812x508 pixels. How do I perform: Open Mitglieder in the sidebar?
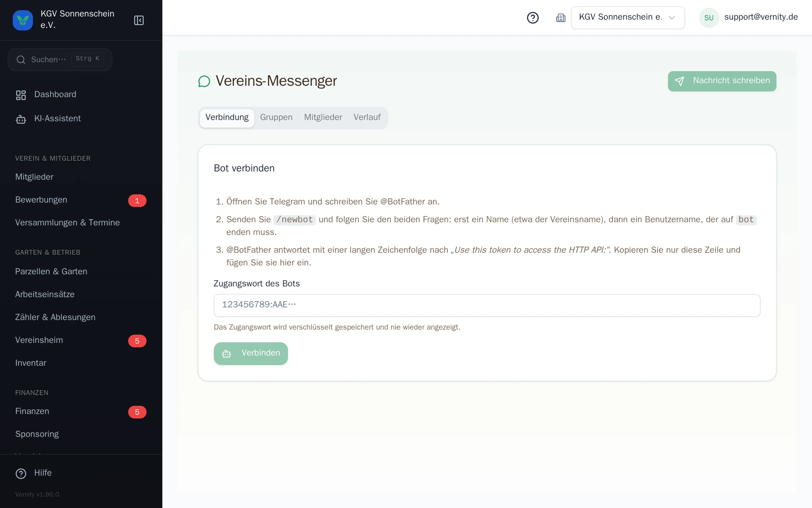[x=81, y=177]
